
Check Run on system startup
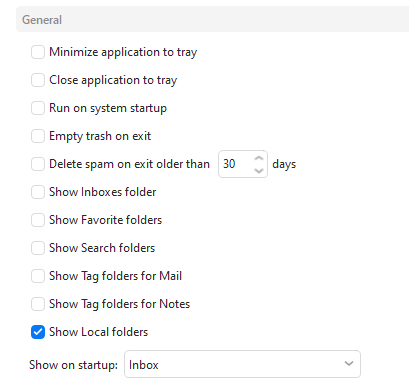pos(38,108)
